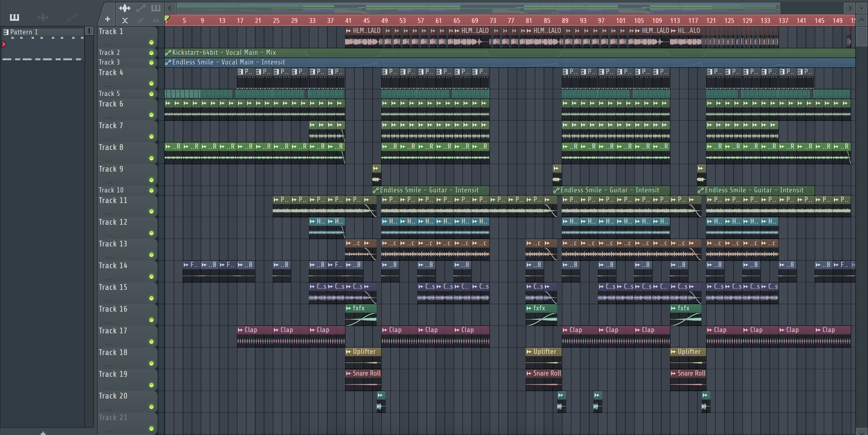This screenshot has width=868, height=435.
Task: Select the first small clip on Track 20
Action: coord(381,401)
